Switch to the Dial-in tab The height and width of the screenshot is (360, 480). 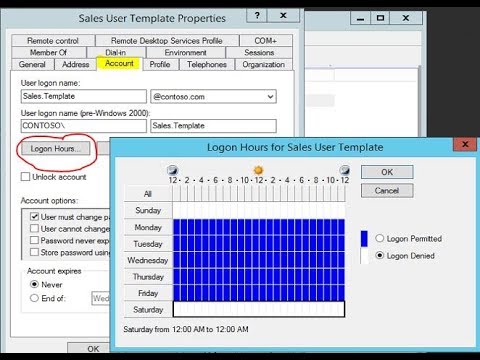click(x=116, y=52)
